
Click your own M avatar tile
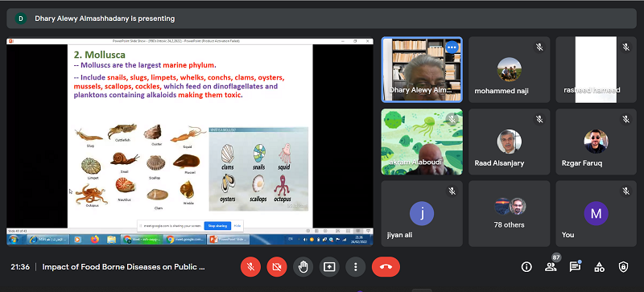(596, 213)
